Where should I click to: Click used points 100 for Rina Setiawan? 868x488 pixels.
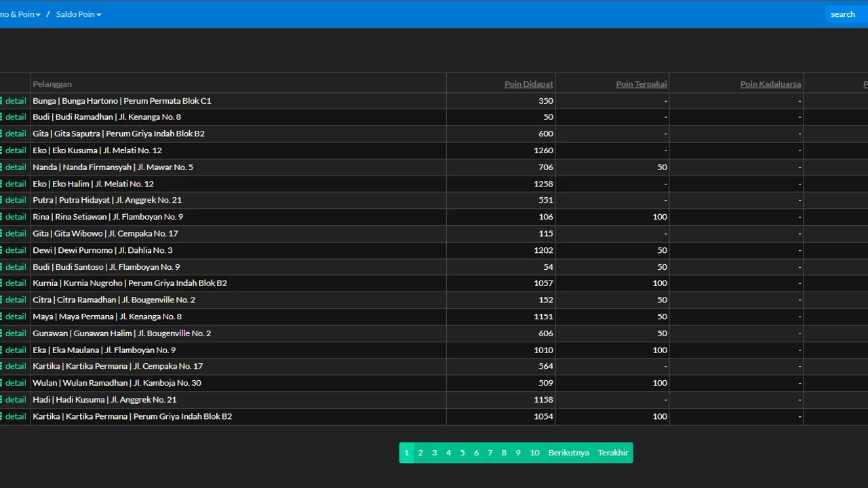pyautogui.click(x=660, y=217)
